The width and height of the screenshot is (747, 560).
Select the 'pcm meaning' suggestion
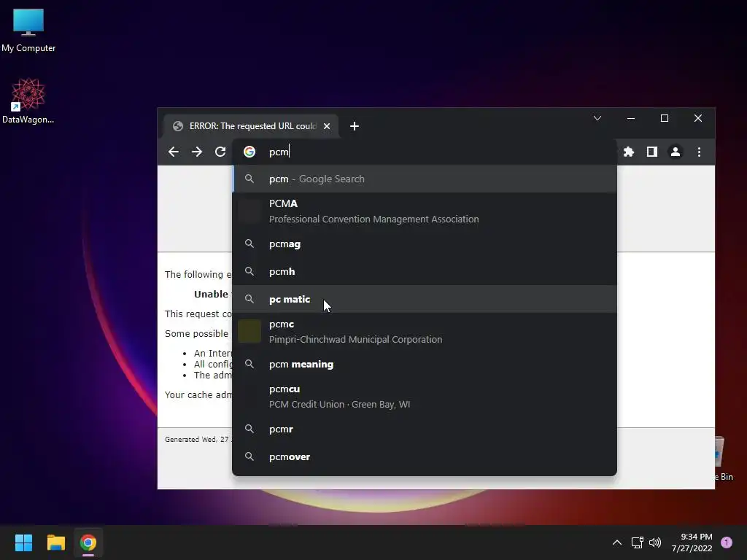(x=425, y=364)
